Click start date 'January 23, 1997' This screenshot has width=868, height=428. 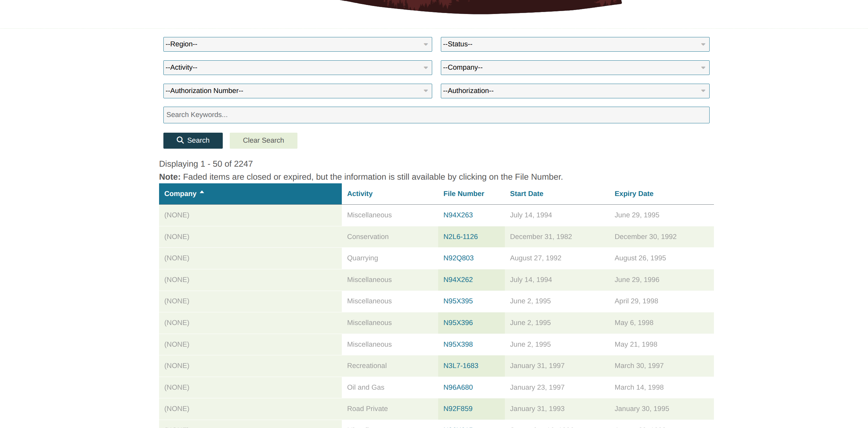coord(537,387)
